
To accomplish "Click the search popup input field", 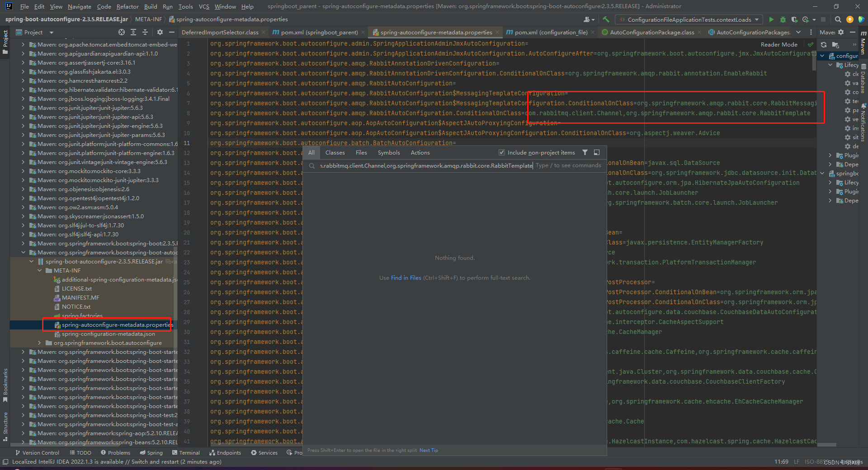I will point(454,165).
